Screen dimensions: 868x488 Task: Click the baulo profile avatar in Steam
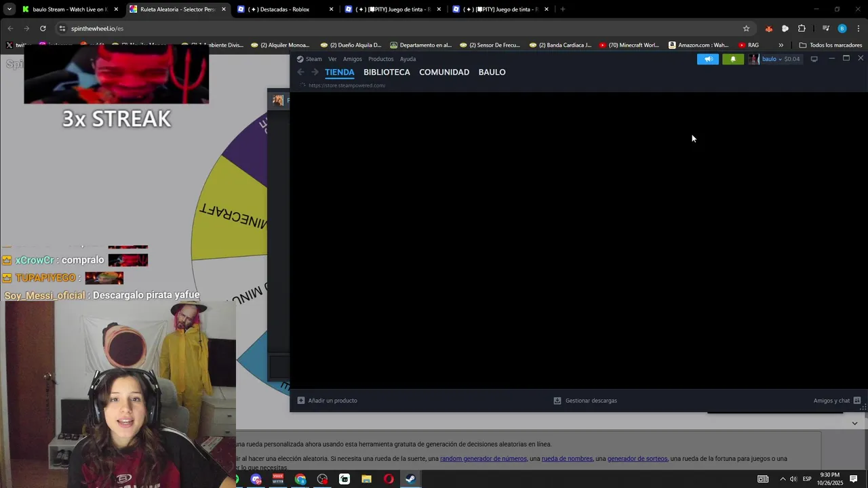754,59
